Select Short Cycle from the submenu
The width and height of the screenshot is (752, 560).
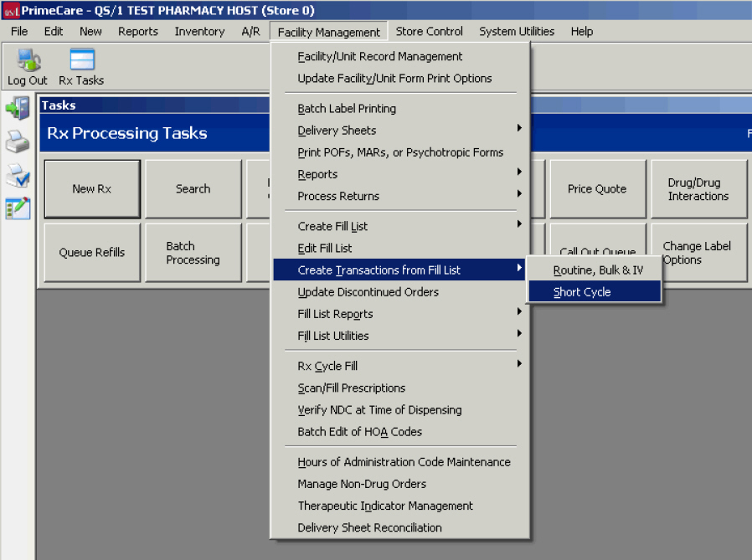(x=582, y=292)
